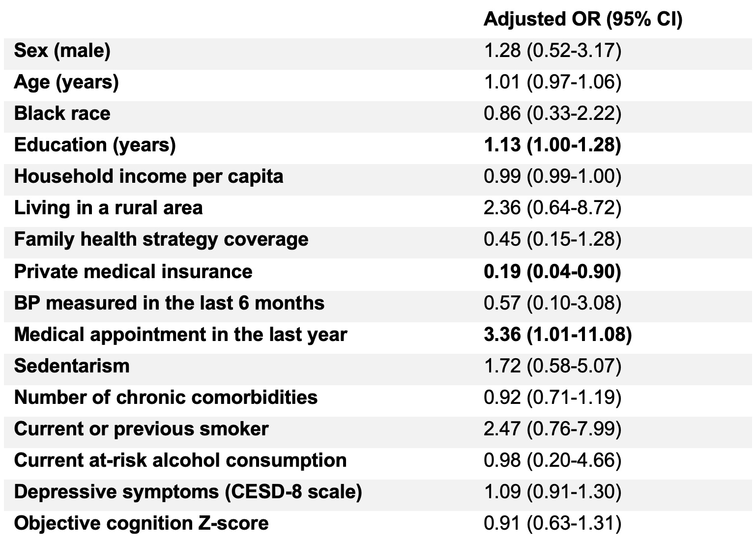Click the "Number of chronic comorbidities" label
Image resolution: width=756 pixels, height=540 pixels.
tap(166, 398)
